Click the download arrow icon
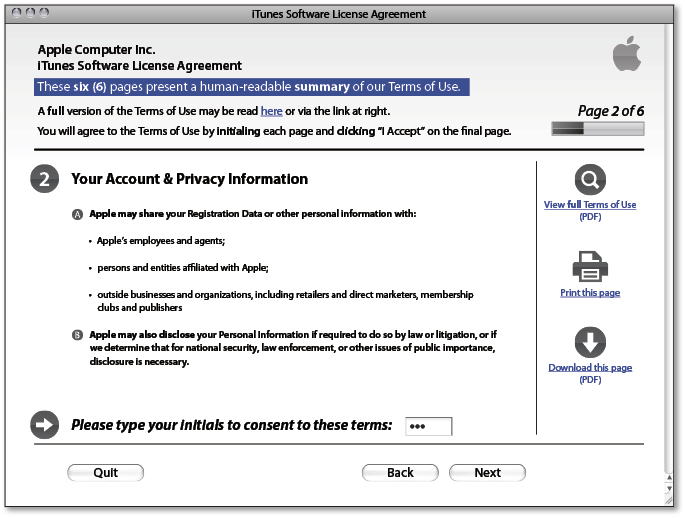This screenshot has width=685, height=518. click(590, 342)
